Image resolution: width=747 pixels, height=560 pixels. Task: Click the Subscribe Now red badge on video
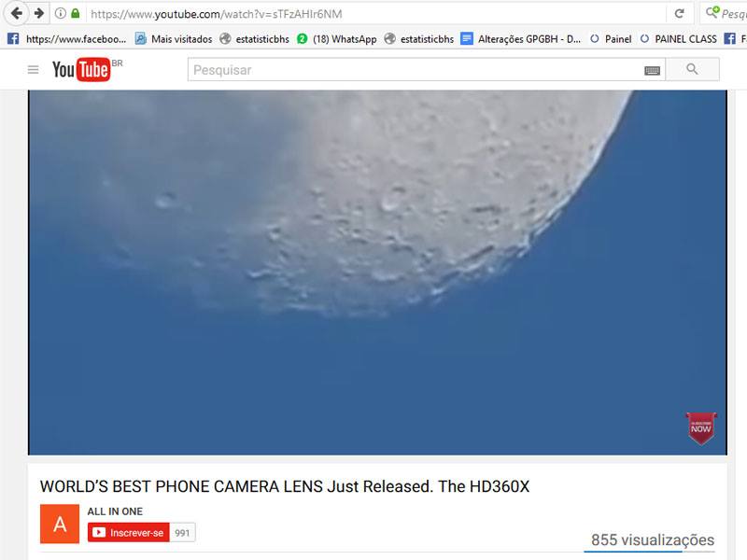(x=701, y=427)
